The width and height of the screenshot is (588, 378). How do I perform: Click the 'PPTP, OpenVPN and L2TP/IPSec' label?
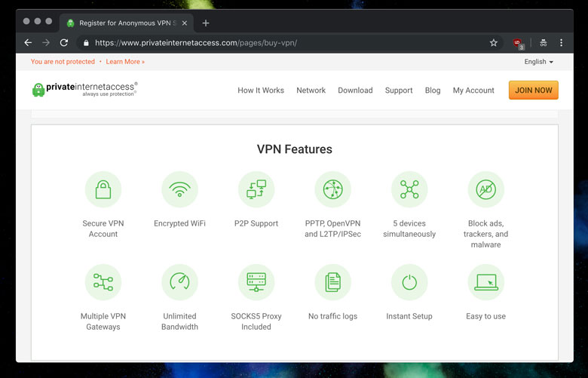(x=333, y=229)
